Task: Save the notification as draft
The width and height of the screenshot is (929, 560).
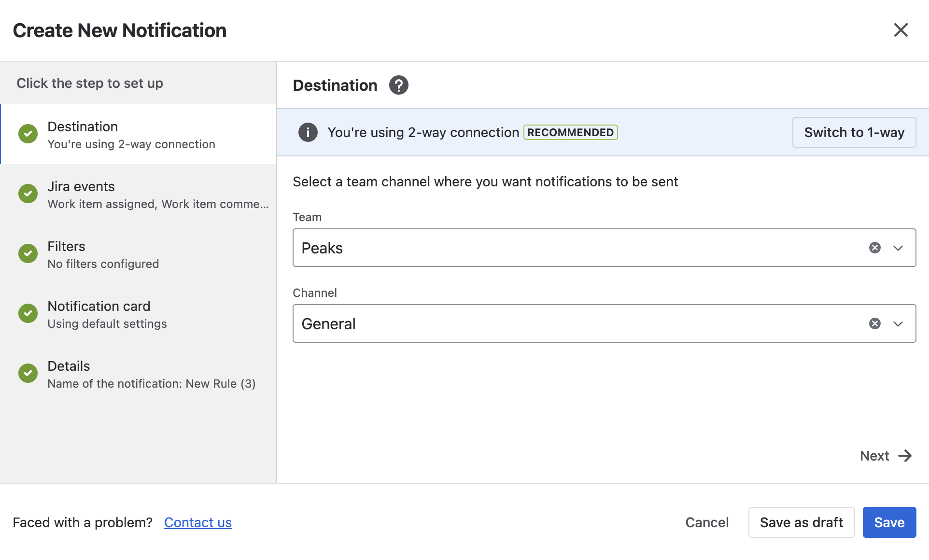Action: point(802,522)
